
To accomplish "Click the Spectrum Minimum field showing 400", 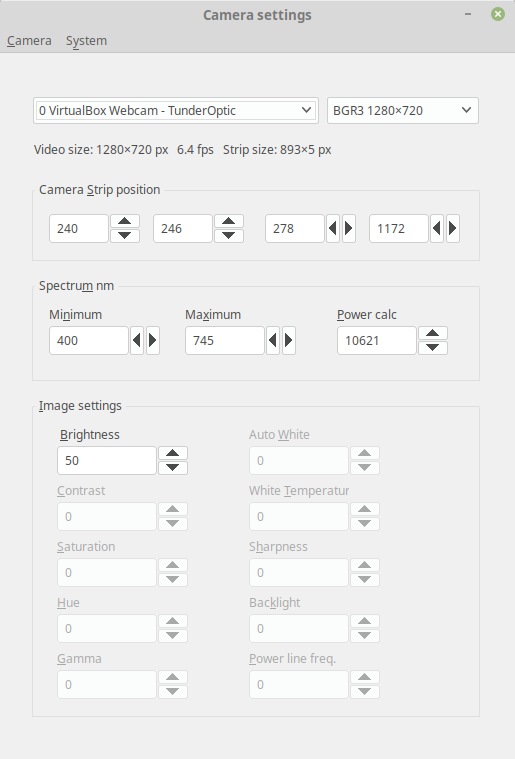I will pyautogui.click(x=89, y=340).
